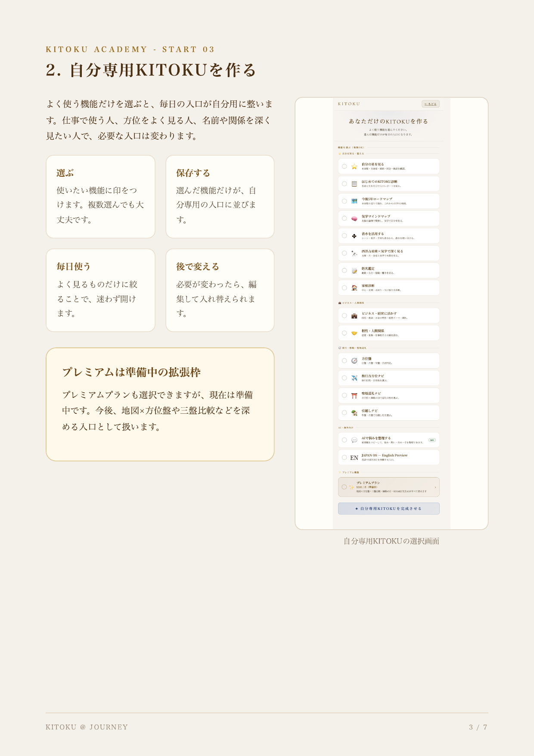This screenshot has height=756, width=534.
Task: Click the 2. 自分専用KITOKUを作る page title
Action: point(151,70)
